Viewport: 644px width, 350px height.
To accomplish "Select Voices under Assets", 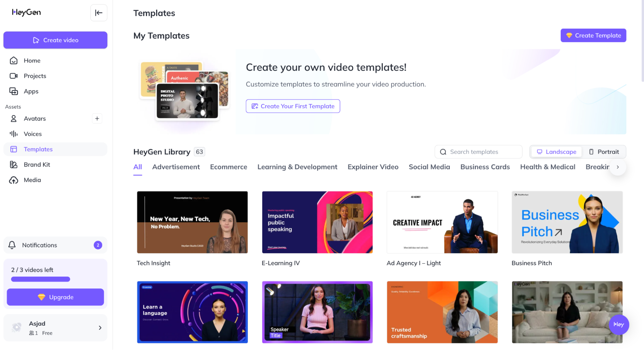I will point(33,134).
